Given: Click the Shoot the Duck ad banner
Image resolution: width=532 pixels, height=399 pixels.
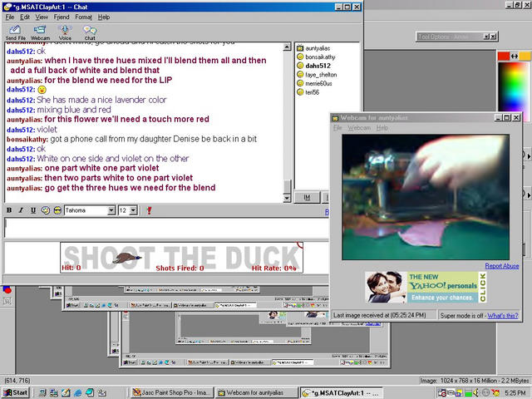Looking at the screenshot, I should (181, 257).
